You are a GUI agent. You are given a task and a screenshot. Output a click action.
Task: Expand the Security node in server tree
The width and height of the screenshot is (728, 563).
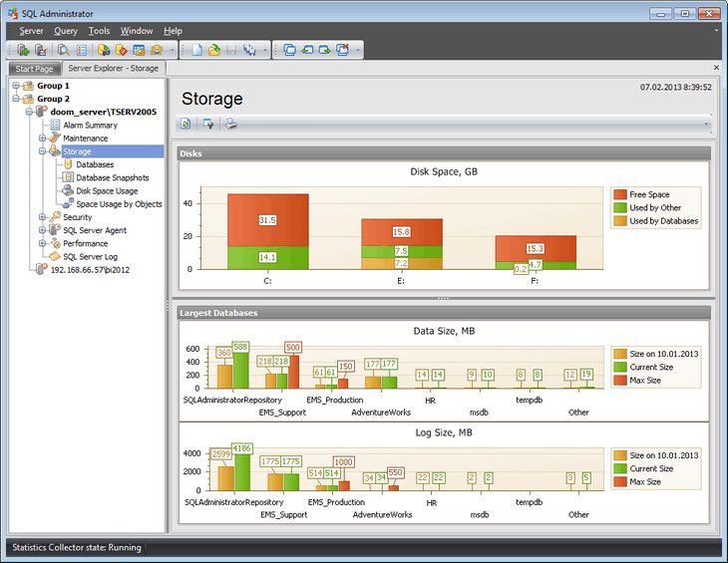[x=42, y=217]
